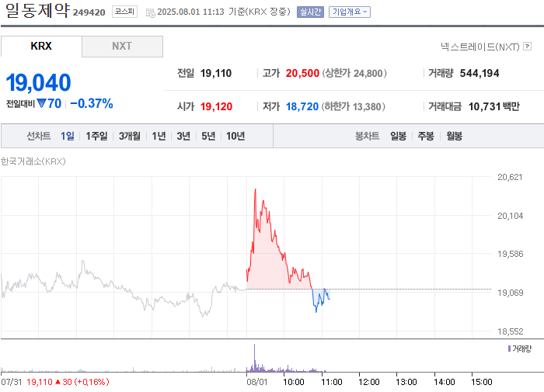Click the 상한가 24,800 text

(x=354, y=73)
